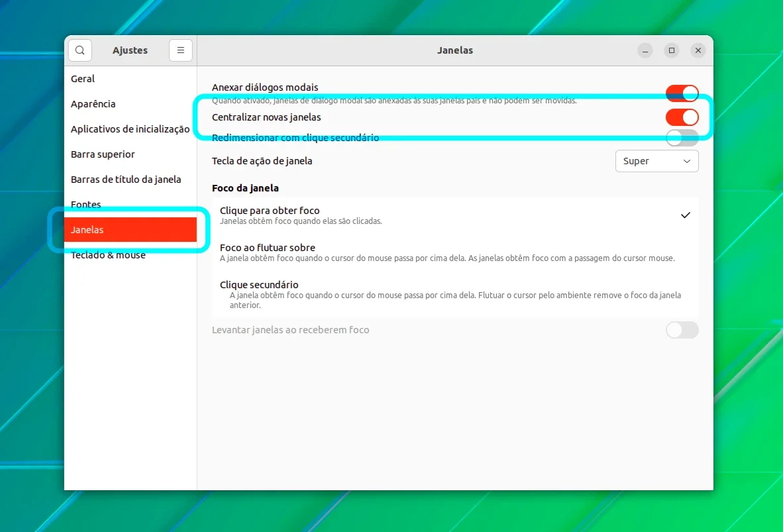Open the Super window action key dropdown

(656, 161)
